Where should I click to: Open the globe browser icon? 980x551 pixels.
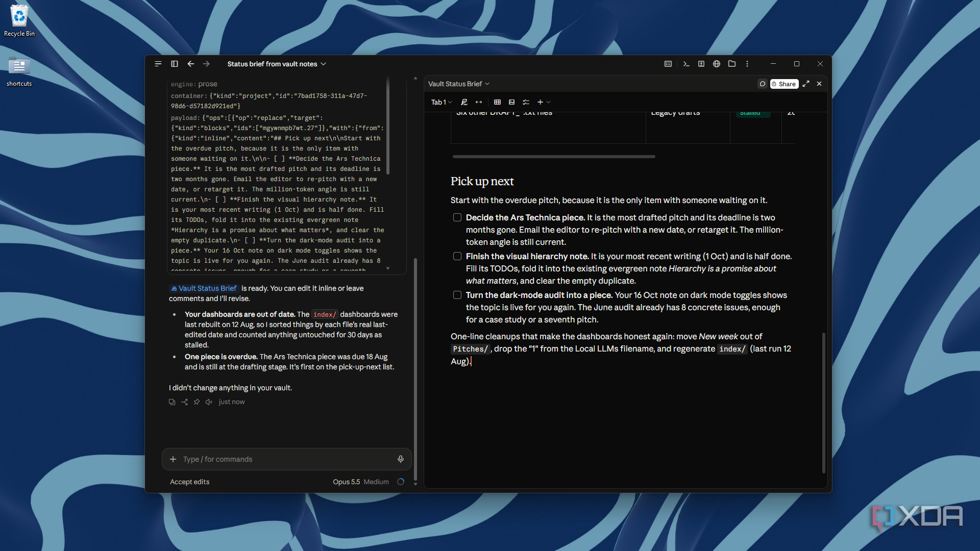[717, 64]
